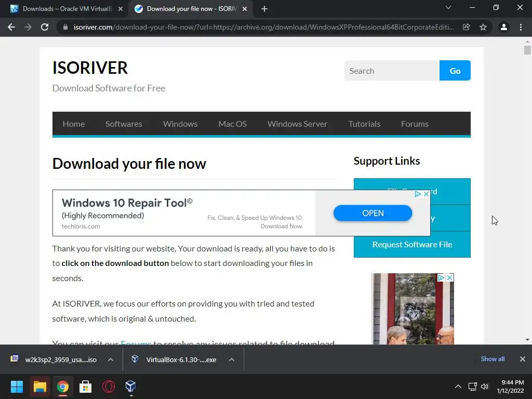This screenshot has width=532, height=399.
Task: Click Request Software File support link
Action: click(412, 244)
